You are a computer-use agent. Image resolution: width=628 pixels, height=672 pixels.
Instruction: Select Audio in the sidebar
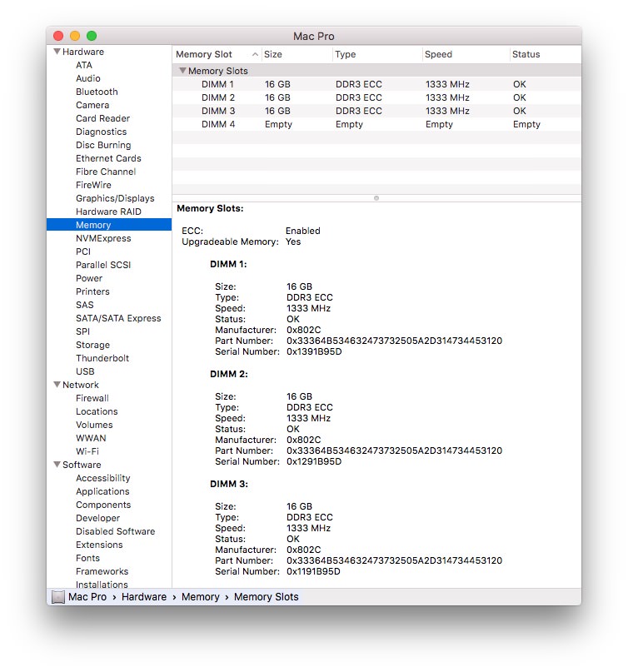pos(88,78)
